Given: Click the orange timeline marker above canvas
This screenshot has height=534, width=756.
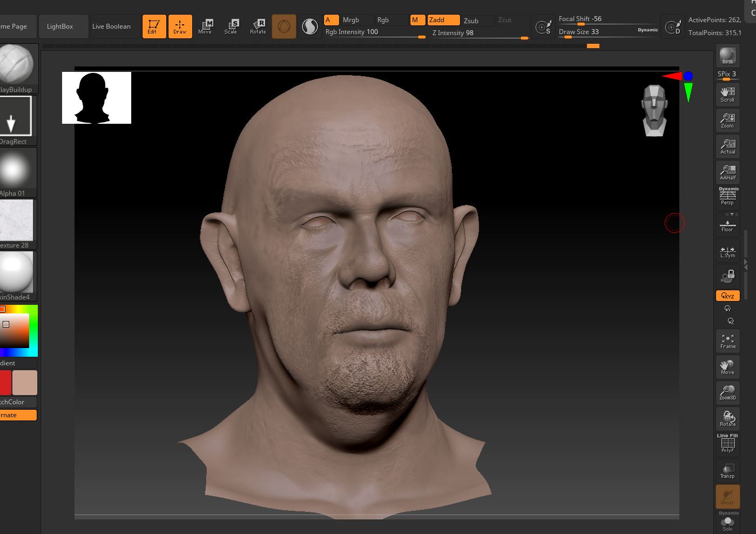Looking at the screenshot, I should point(593,46).
